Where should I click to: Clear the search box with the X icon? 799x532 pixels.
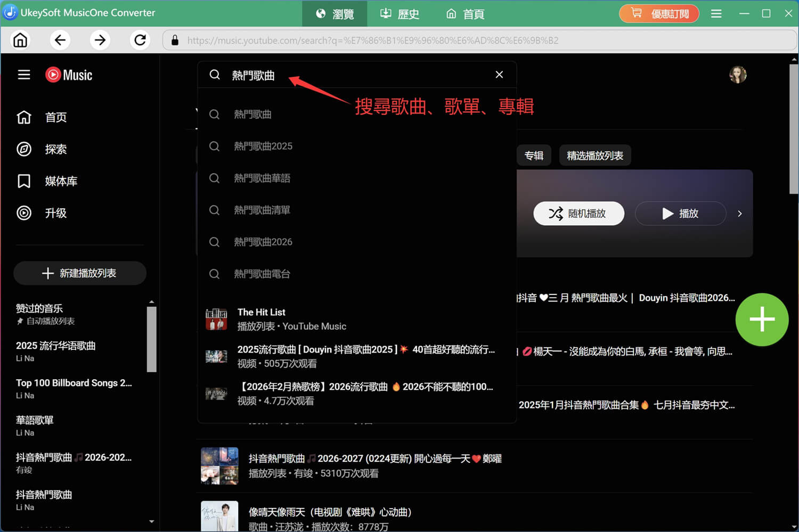tap(499, 75)
